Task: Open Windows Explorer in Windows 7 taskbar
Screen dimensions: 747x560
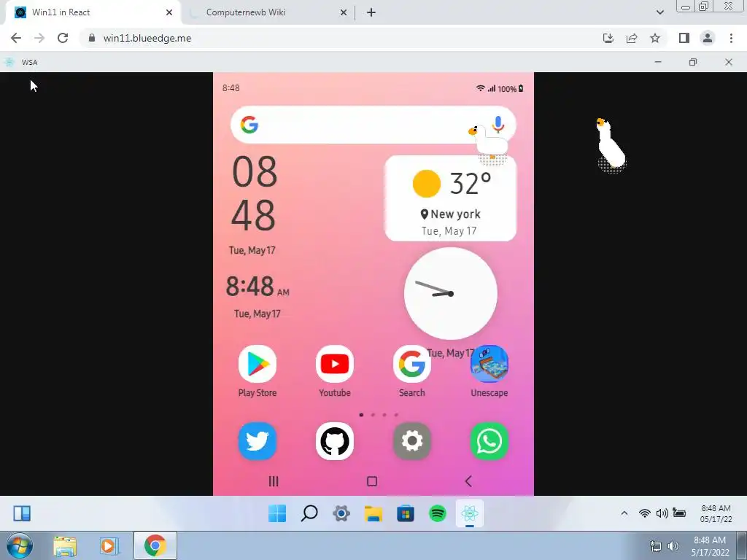Action: tap(65, 546)
